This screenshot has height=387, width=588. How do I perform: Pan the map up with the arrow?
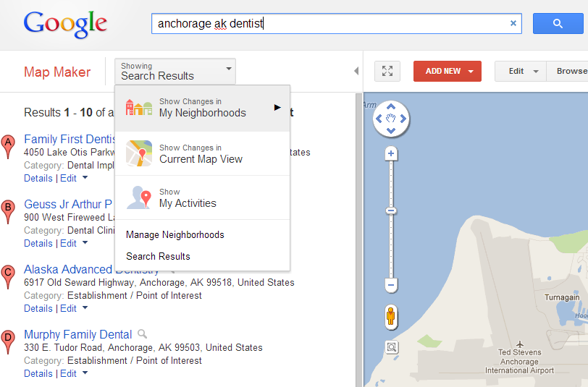391,107
